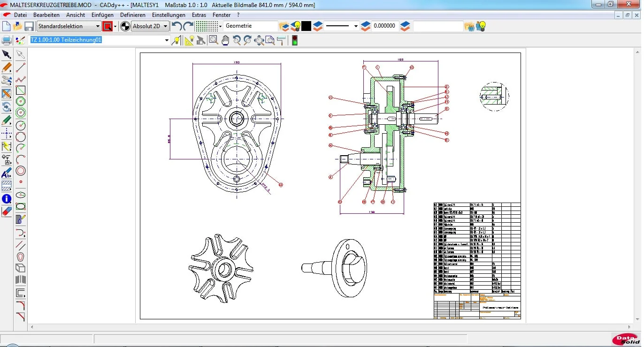The height and width of the screenshot is (347, 644).
Task: Click the 0.000000 value input field
Action: (384, 26)
